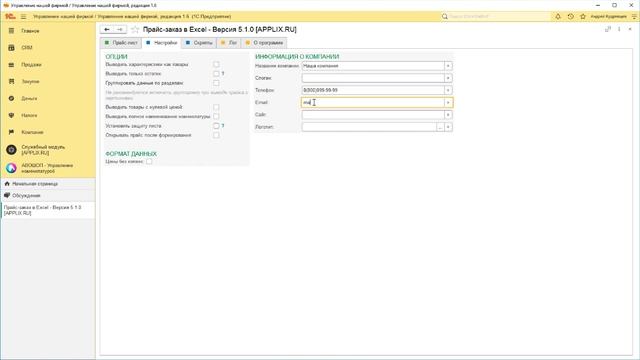Open the Логотип field dropdown arrow
640x360 pixels.
tap(448, 127)
